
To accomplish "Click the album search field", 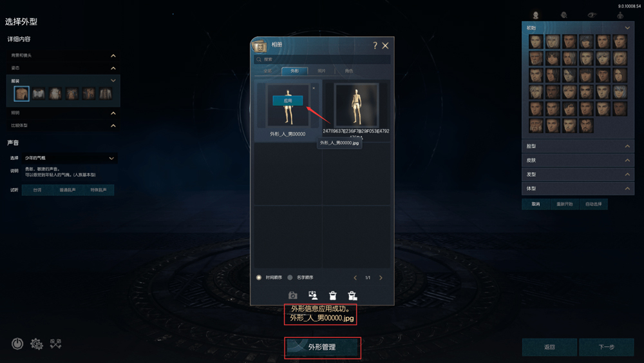I will (323, 59).
